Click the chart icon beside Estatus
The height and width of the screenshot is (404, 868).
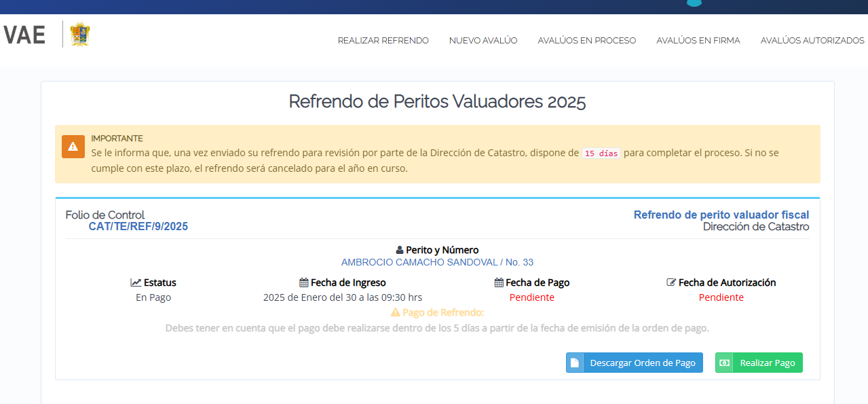(136, 282)
